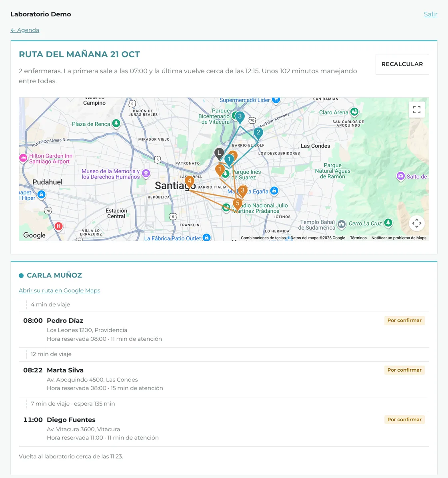Open the map Términos link
This screenshot has width=448, height=478.
tap(358, 238)
